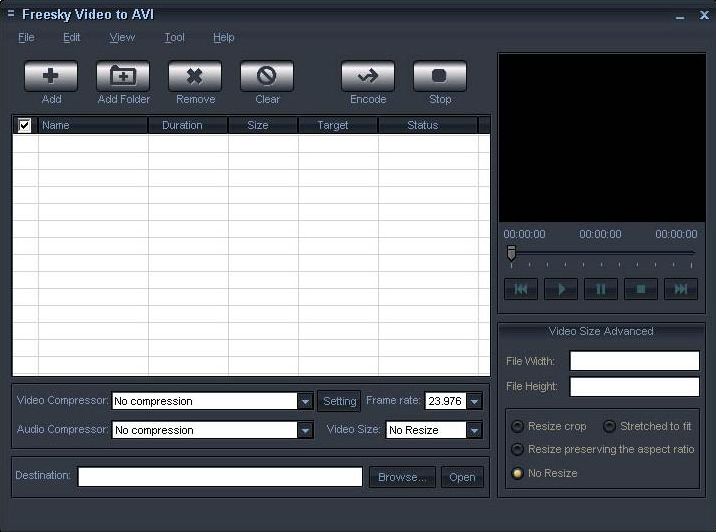This screenshot has width=716, height=532.
Task: Start conversion with the Encode button
Action: [x=368, y=76]
